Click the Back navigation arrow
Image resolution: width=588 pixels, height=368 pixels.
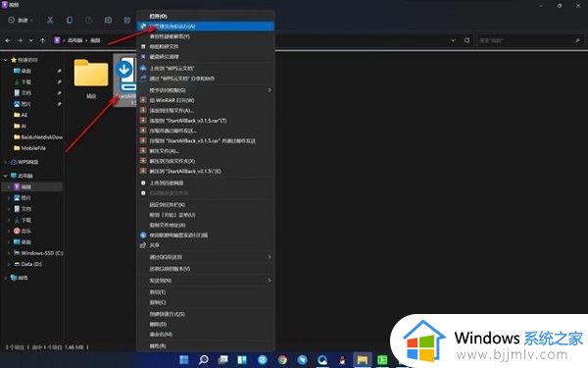click(8, 40)
